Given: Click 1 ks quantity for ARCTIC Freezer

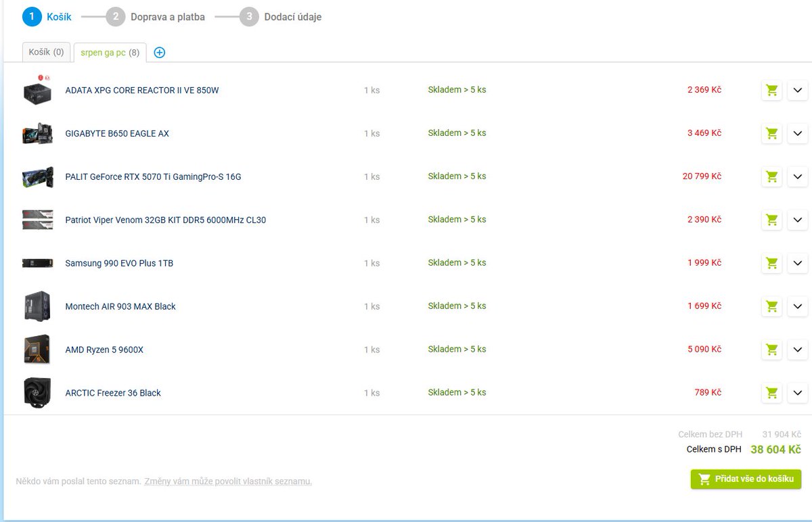Looking at the screenshot, I should [x=371, y=394].
